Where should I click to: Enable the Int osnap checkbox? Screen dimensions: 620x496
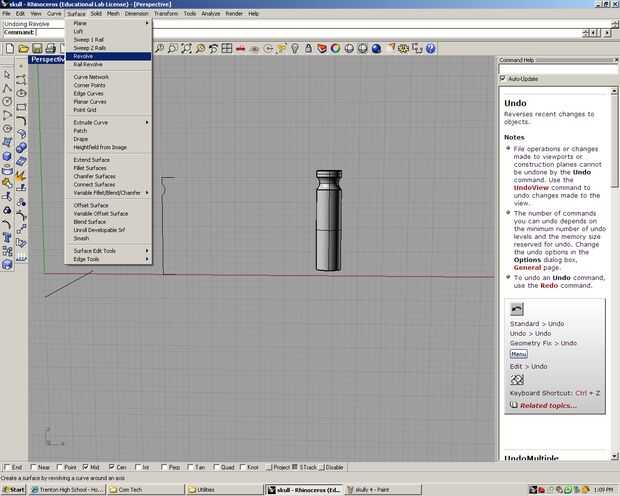[x=138, y=467]
